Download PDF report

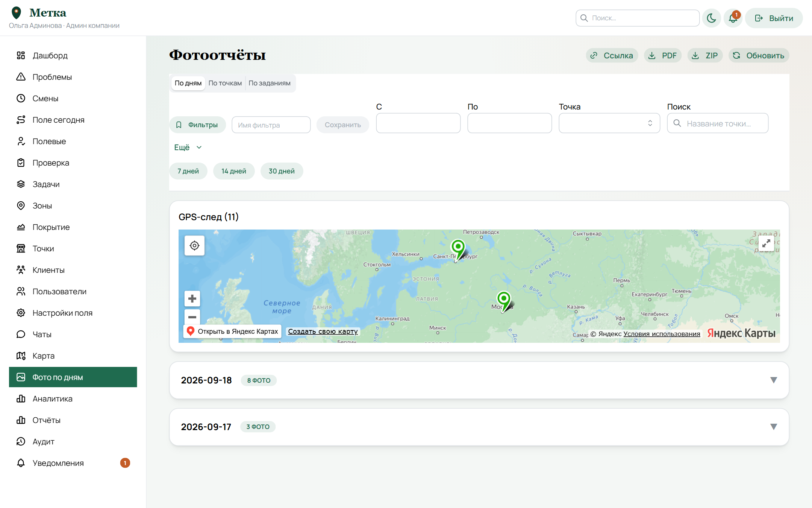pos(663,56)
